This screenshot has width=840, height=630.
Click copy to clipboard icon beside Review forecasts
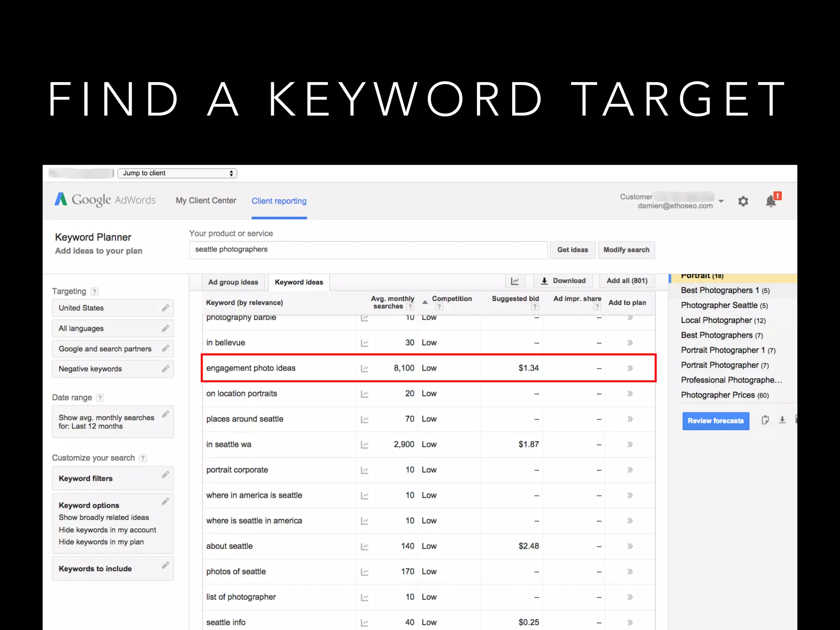(x=765, y=420)
